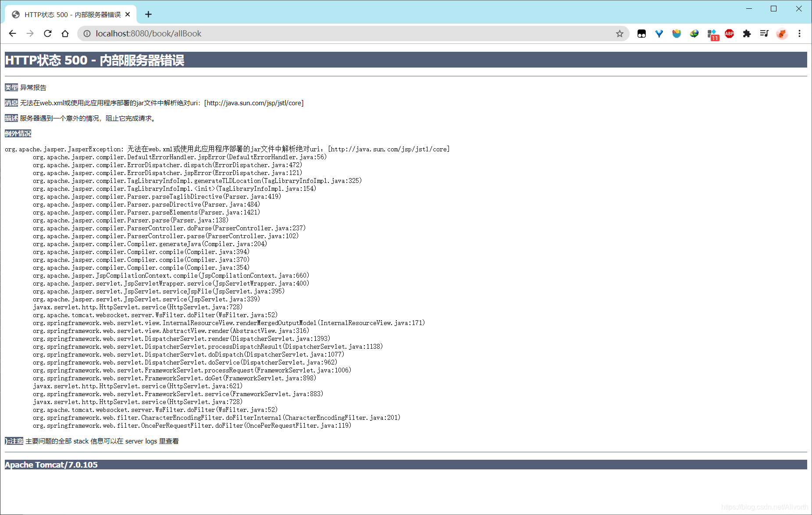This screenshot has width=812, height=515.
Task: Click the ErrorDispatcher.dispatch stack line
Action: (x=167, y=165)
